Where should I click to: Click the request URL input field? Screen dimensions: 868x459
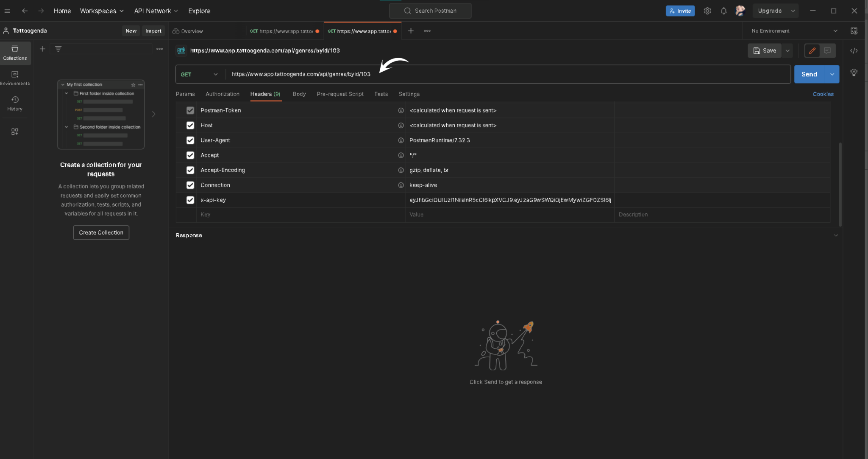pyautogui.click(x=508, y=74)
